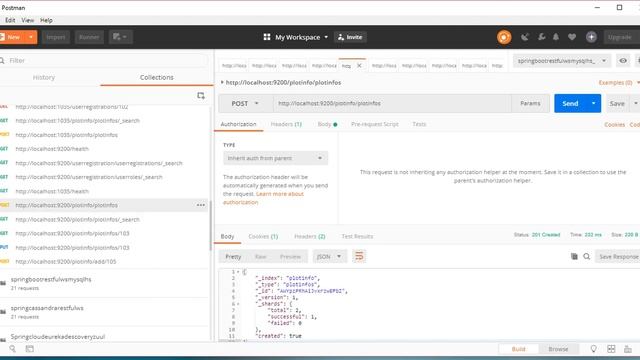Expand the request name disclosure triangle
The width and height of the screenshot is (640, 360).
pyautogui.click(x=222, y=82)
